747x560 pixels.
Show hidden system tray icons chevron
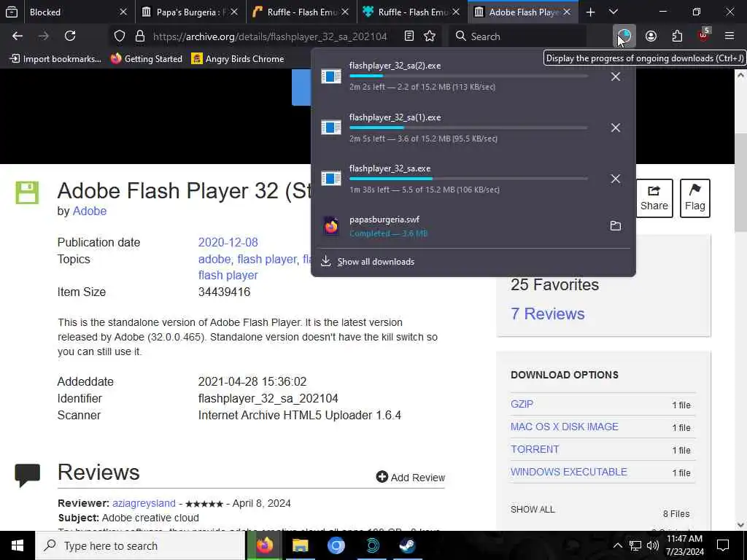click(617, 545)
